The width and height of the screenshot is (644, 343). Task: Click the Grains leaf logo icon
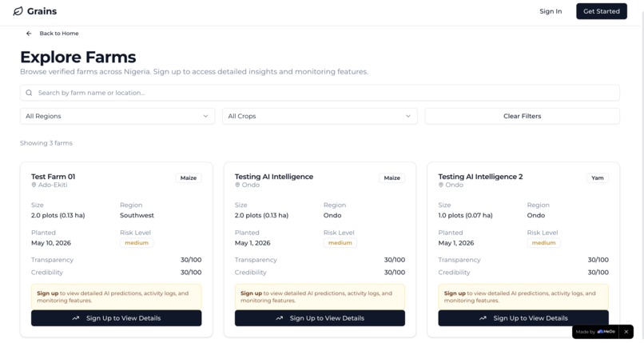tap(18, 11)
